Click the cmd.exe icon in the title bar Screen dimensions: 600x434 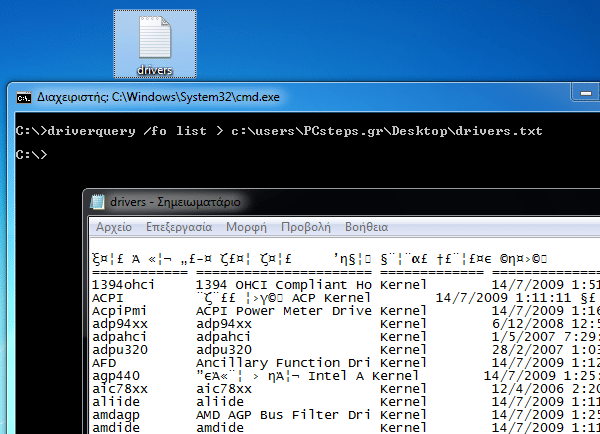pyautogui.click(x=22, y=97)
